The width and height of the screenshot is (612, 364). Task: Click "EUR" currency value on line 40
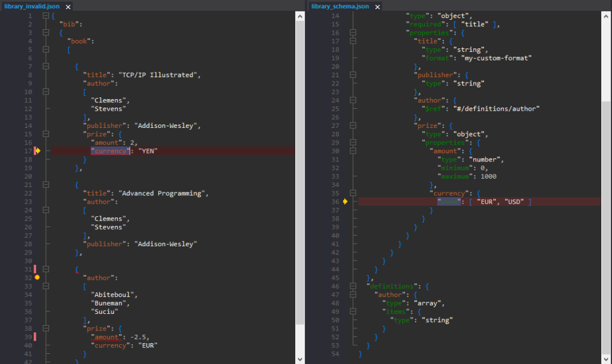[148, 345]
